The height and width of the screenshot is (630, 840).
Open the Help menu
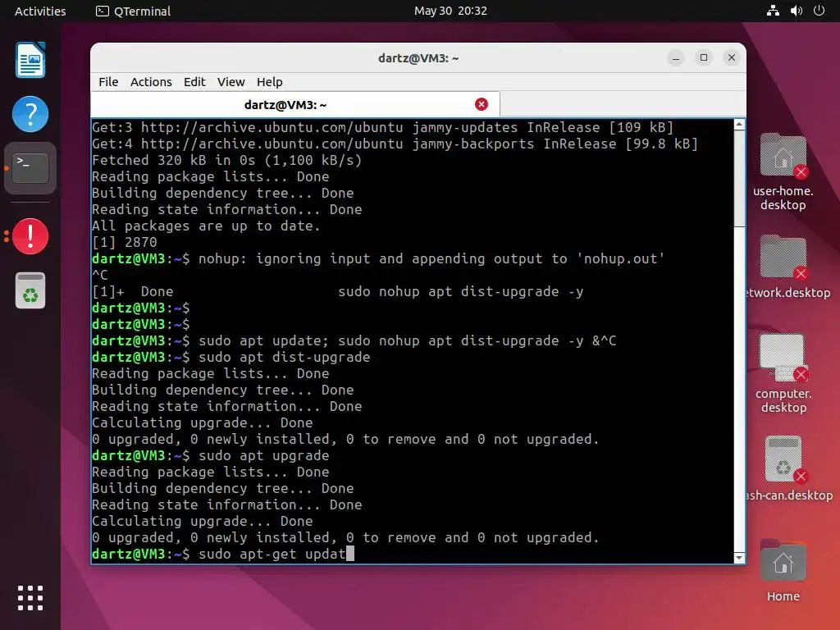(269, 82)
